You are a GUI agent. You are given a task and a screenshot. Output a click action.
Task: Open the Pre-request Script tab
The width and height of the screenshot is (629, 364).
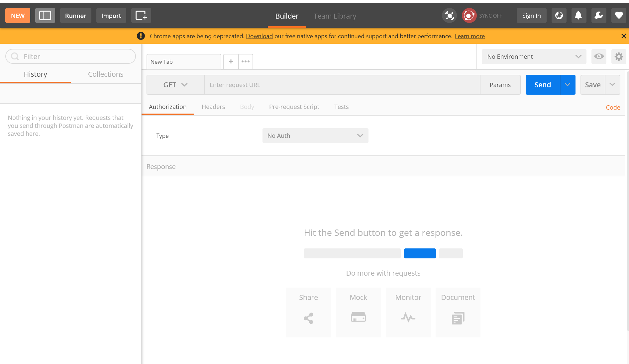point(294,107)
